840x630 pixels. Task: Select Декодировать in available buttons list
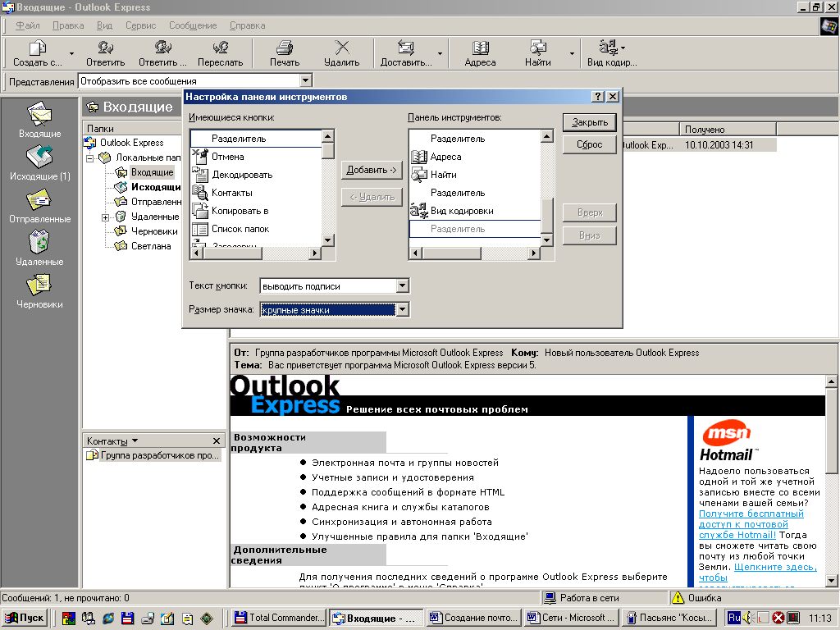click(256, 175)
